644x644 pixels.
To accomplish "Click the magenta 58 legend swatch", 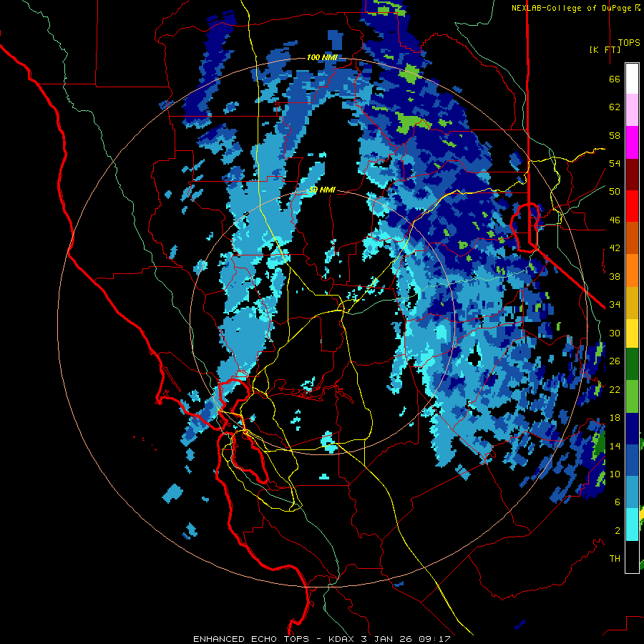I will point(632,142).
